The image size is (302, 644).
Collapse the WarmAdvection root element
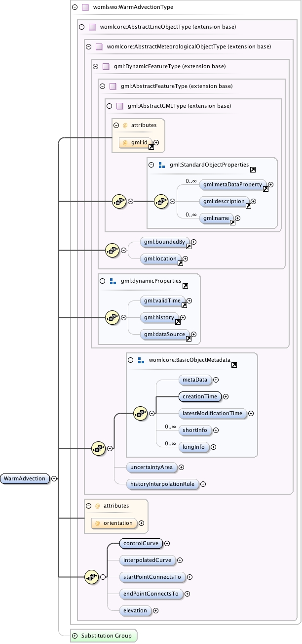(x=54, y=478)
